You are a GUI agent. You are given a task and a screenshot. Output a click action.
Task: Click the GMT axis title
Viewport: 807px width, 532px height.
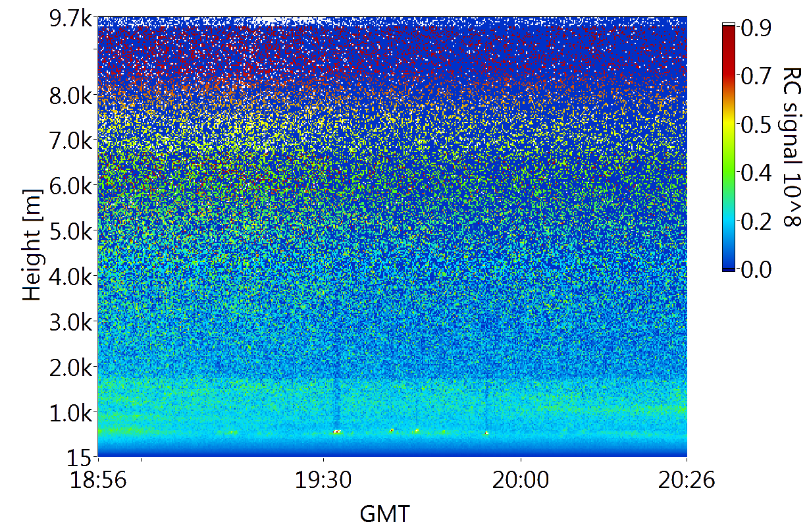[x=384, y=513]
